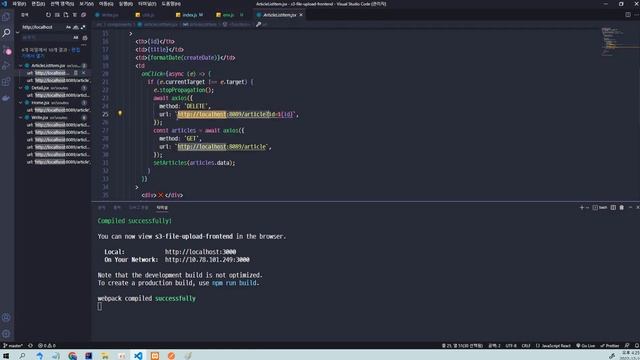Click the Prettier status bar button
The height and width of the screenshot is (360, 640).
point(610,345)
